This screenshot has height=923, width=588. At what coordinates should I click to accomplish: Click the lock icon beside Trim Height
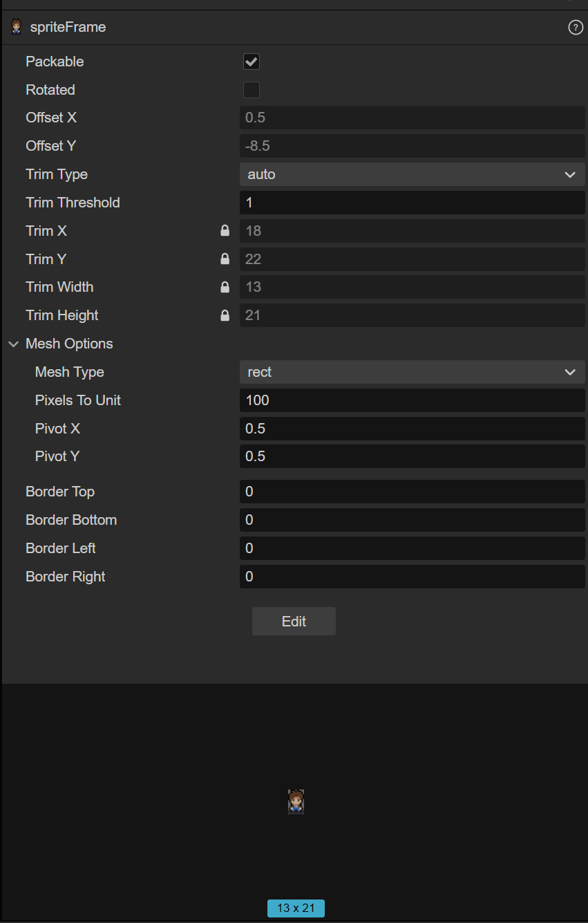pos(225,315)
